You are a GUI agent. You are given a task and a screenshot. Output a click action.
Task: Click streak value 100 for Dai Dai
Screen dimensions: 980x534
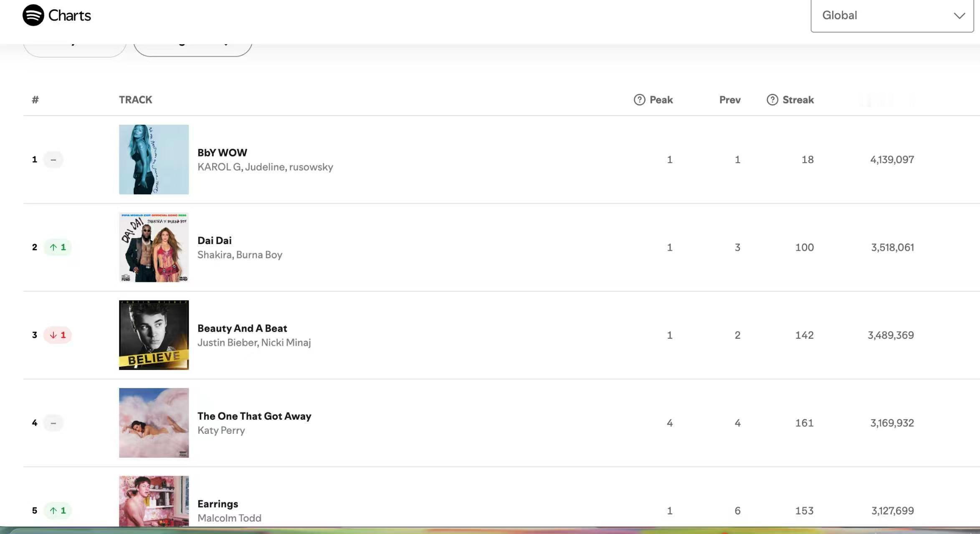(804, 247)
